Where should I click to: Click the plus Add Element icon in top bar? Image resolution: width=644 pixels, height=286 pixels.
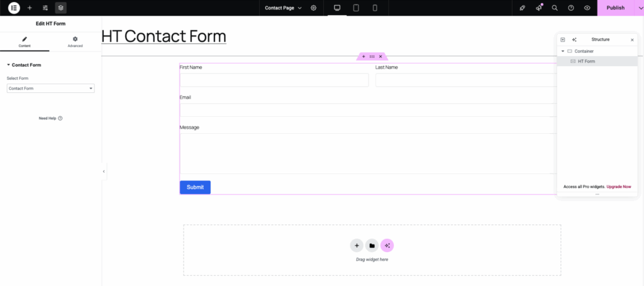click(30, 8)
